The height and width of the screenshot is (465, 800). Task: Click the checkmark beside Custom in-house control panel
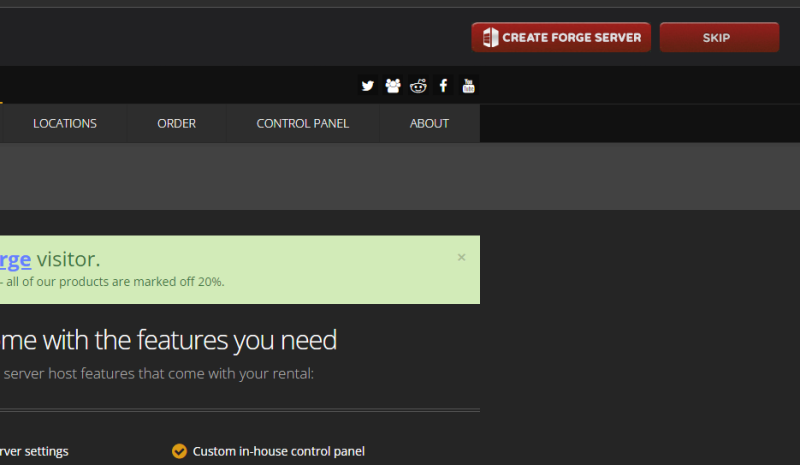coord(179,451)
